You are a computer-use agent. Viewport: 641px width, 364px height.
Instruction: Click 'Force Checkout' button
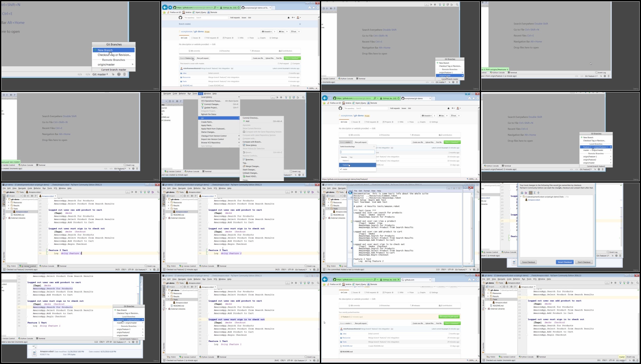[x=528, y=262]
